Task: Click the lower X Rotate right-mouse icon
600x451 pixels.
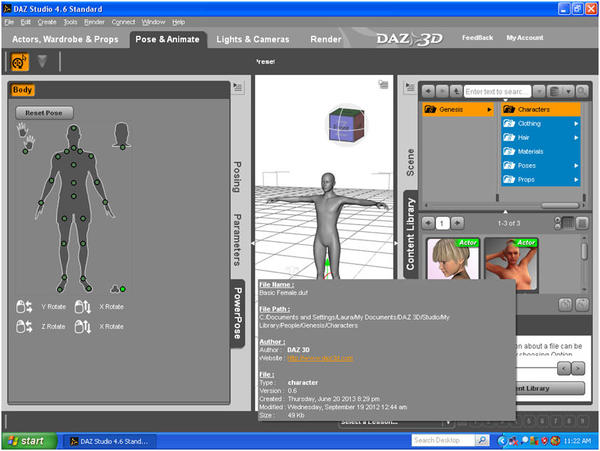Action: (83, 327)
